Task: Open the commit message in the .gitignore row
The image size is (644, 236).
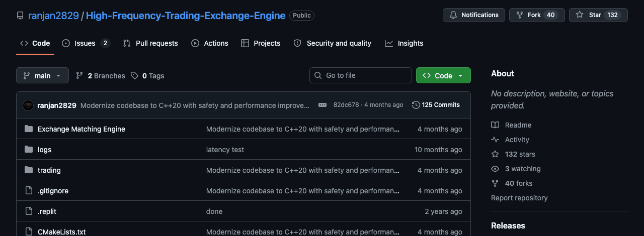Action: (x=303, y=191)
